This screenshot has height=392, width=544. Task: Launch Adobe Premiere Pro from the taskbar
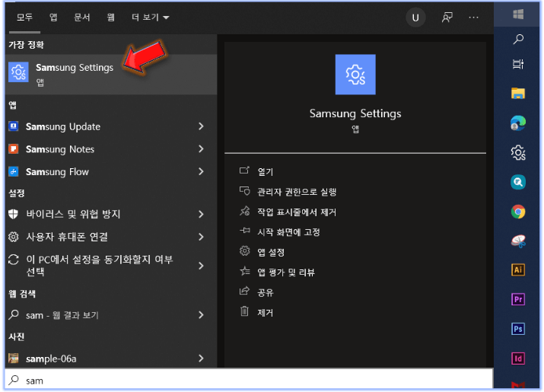[518, 299]
